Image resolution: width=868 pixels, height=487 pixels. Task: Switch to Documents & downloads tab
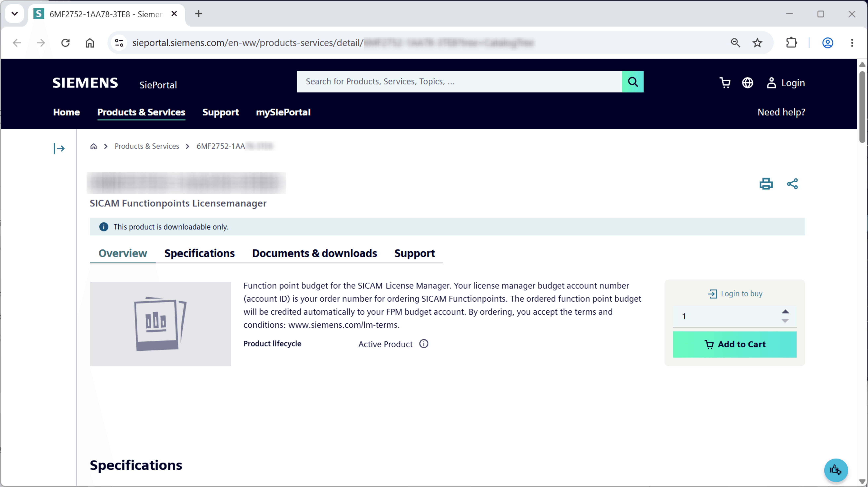[314, 253]
